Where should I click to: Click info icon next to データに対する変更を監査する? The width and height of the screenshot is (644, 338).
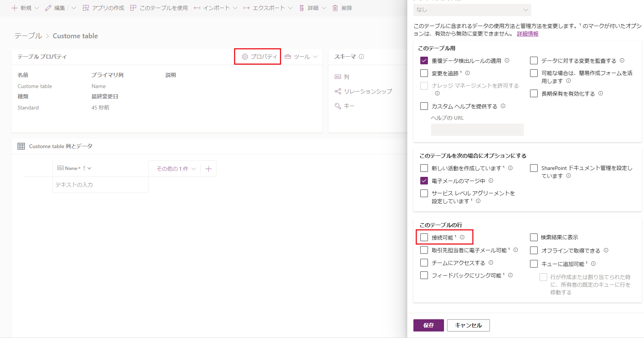pyautogui.click(x=622, y=60)
